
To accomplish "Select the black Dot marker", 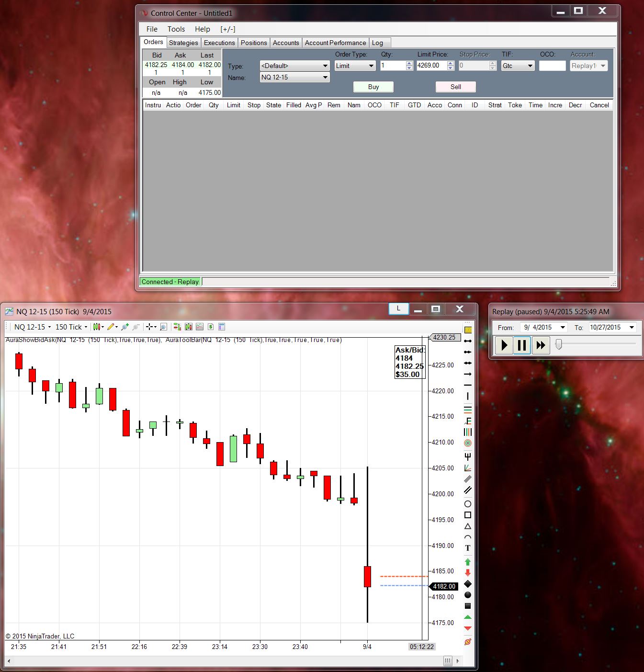I will 468,595.
